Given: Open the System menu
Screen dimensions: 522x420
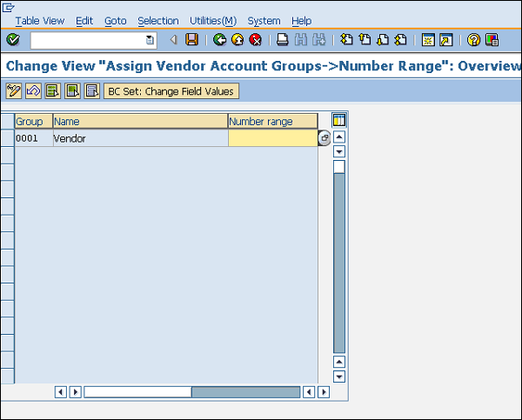Looking at the screenshot, I should (x=264, y=21).
